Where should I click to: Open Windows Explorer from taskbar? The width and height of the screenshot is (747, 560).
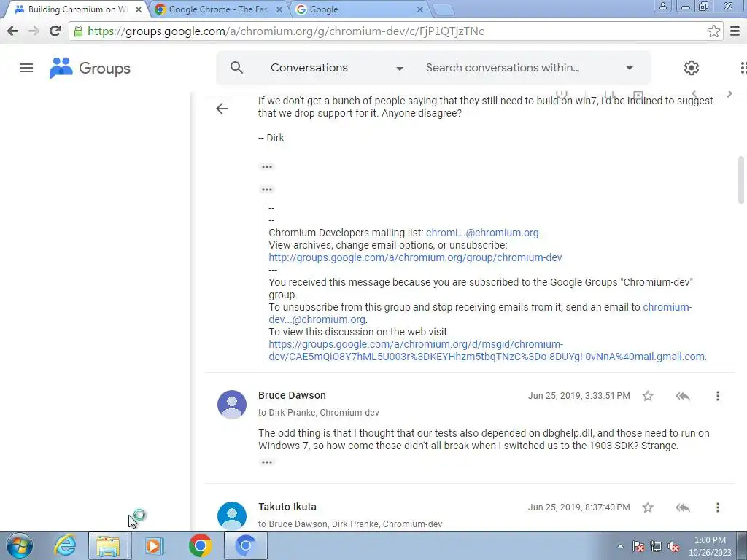pyautogui.click(x=108, y=545)
